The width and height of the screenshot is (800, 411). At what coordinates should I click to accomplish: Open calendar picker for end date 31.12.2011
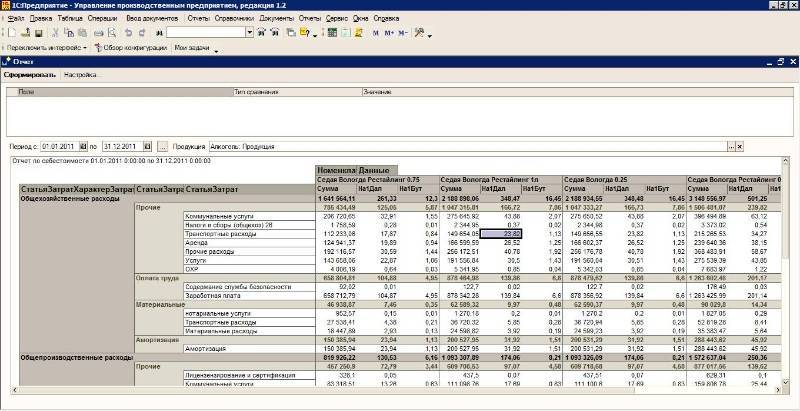[x=146, y=146]
